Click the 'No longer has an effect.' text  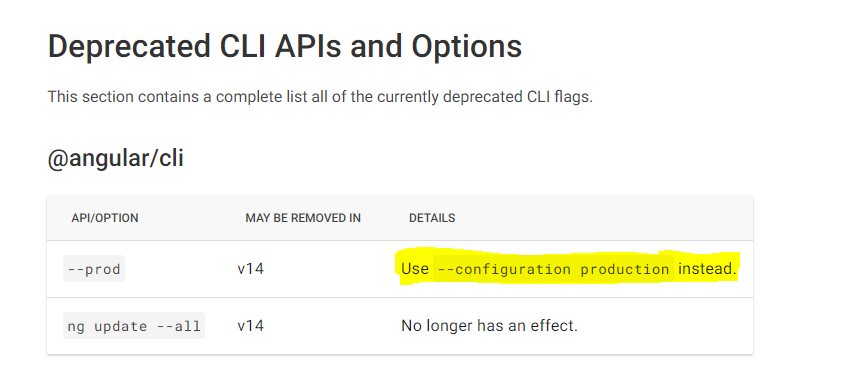point(490,326)
